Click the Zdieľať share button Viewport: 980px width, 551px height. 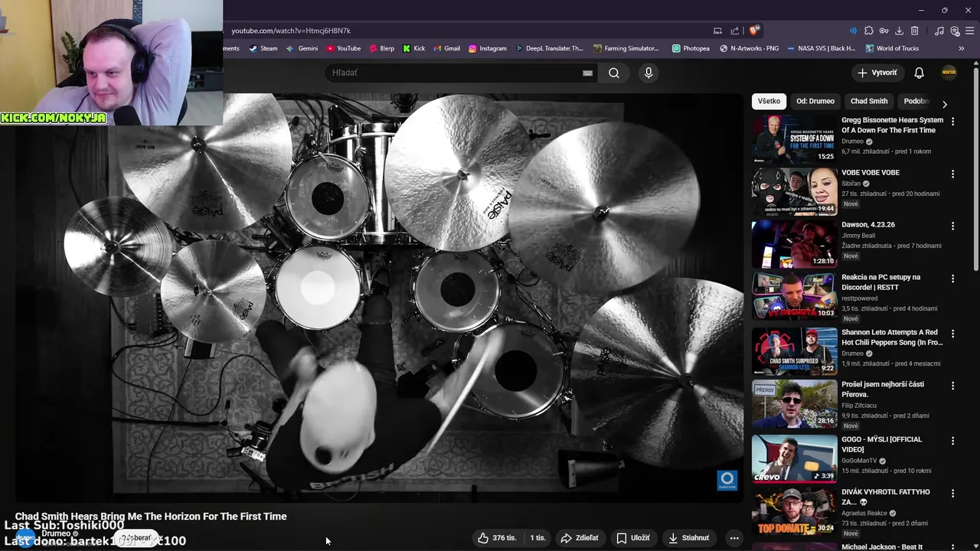click(580, 538)
